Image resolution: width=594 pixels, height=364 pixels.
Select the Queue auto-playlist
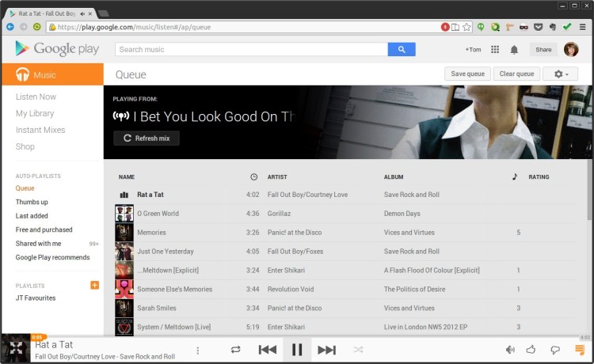click(x=25, y=188)
